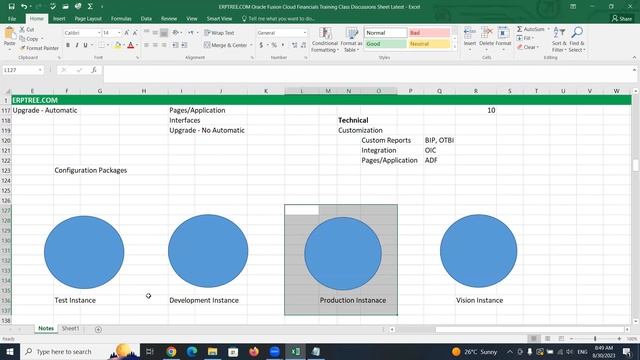Image resolution: width=640 pixels, height=360 pixels.
Task: Apply the Neutral cell style
Action: pos(429,44)
